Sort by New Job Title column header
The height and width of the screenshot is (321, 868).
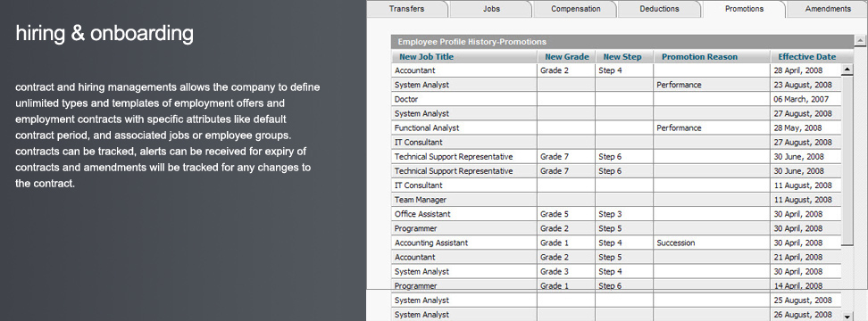tap(426, 56)
